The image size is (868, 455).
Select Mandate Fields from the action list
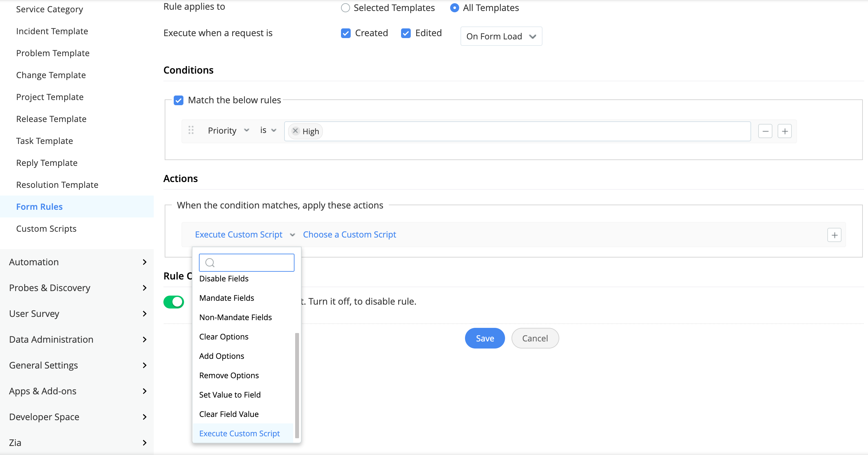click(226, 298)
